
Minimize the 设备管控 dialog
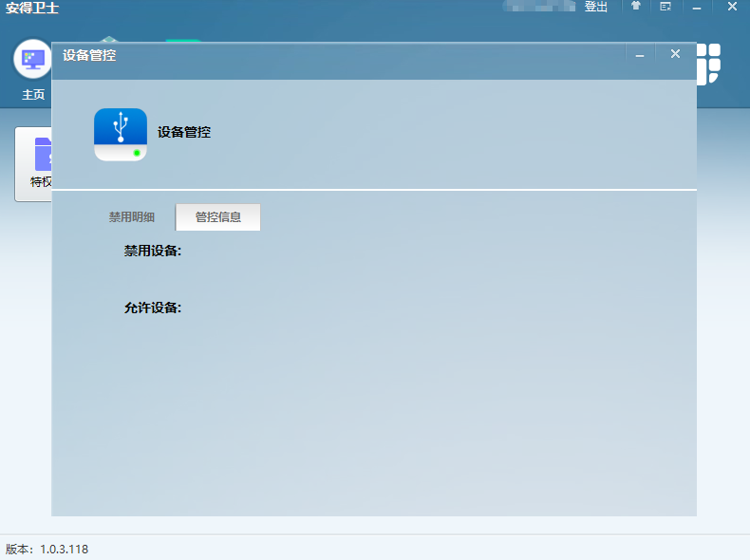pyautogui.click(x=640, y=54)
